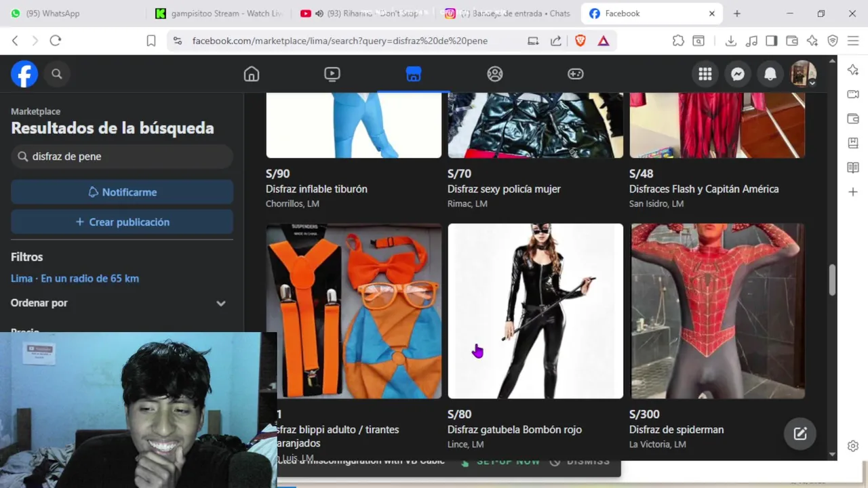
Task: Open reading list in browser sidebar
Action: click(853, 167)
